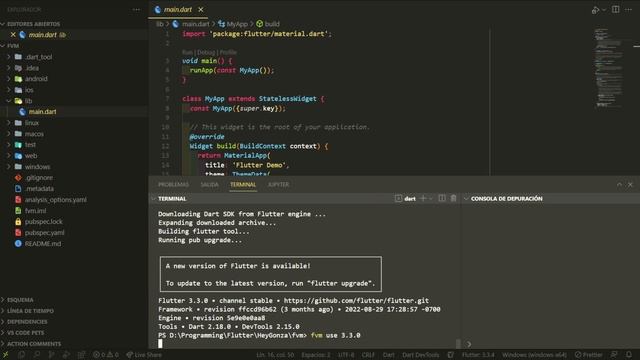
Task: Click lib in the breadcrumb path
Action: [160, 24]
